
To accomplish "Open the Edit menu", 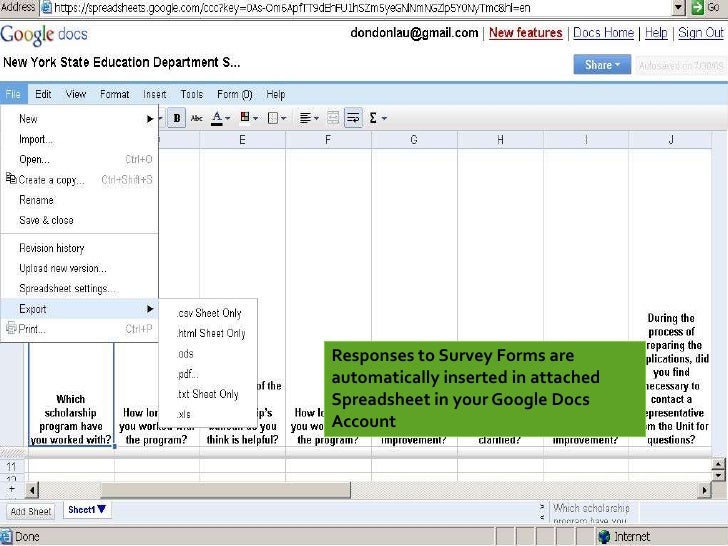I will (x=43, y=94).
